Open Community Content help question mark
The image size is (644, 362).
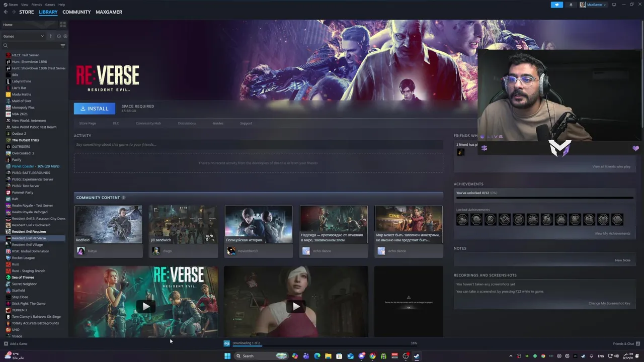[x=123, y=198]
